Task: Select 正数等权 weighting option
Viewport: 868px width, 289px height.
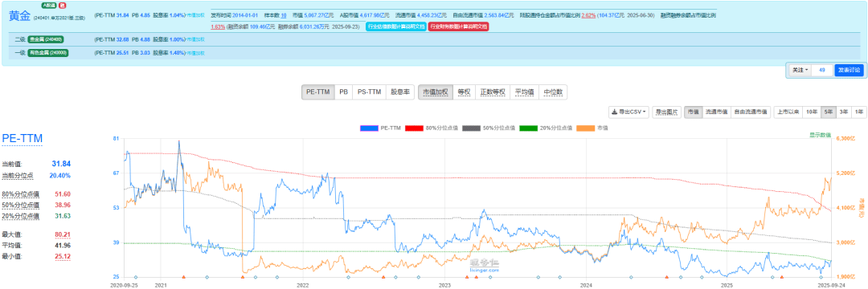Action: (492, 92)
